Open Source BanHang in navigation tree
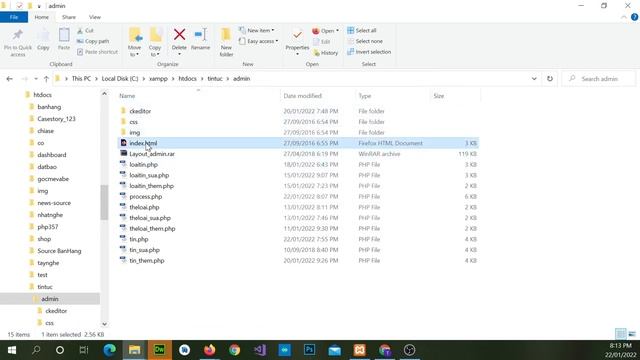Viewport: 640px width, 360px height. 59,251
